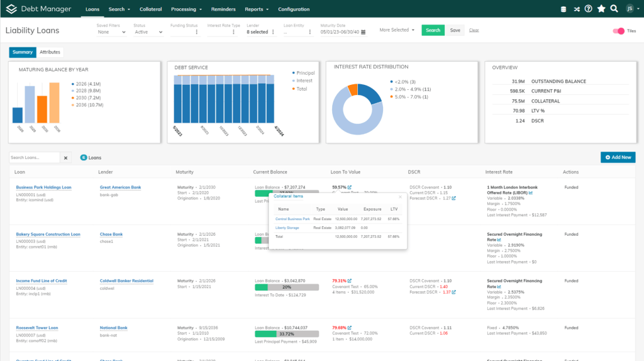Open the Maturity Date calendar icon
Viewport: 644px width, 361px height.
click(364, 31)
